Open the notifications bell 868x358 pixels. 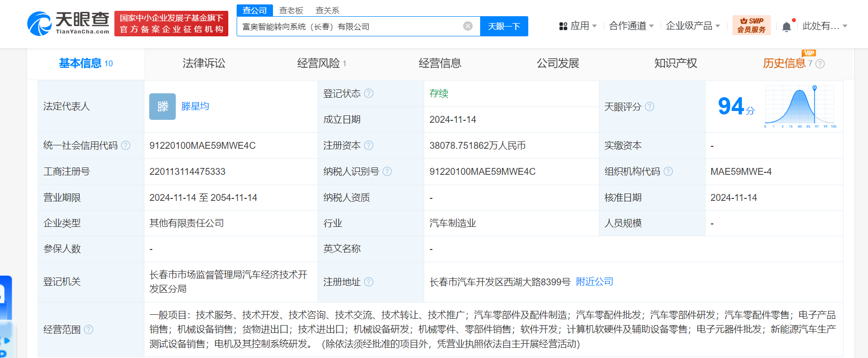[x=786, y=27]
